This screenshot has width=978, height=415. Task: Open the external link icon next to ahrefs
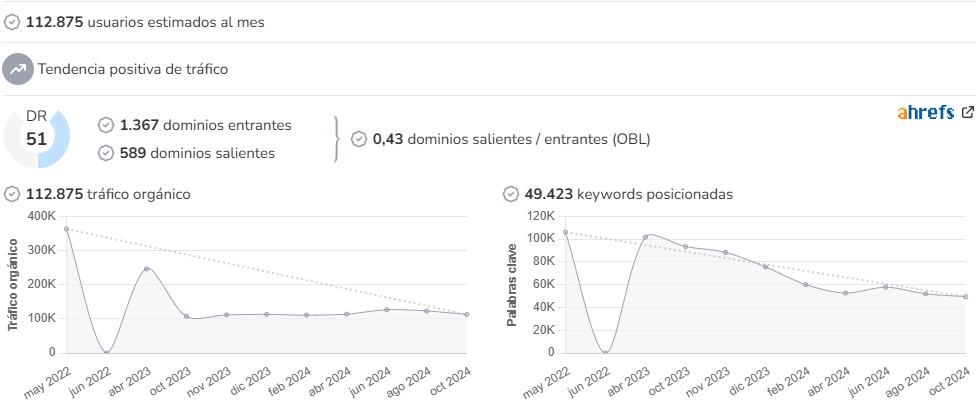967,112
